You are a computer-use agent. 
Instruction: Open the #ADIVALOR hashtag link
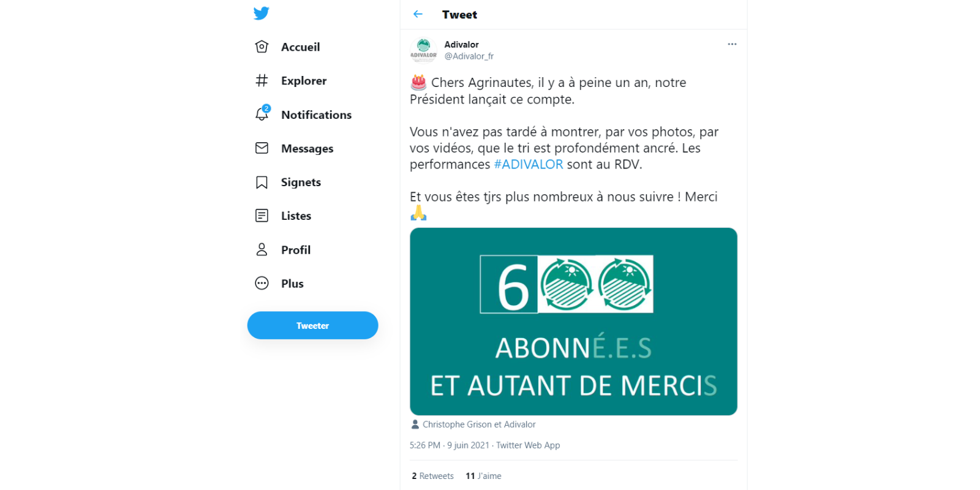click(528, 164)
